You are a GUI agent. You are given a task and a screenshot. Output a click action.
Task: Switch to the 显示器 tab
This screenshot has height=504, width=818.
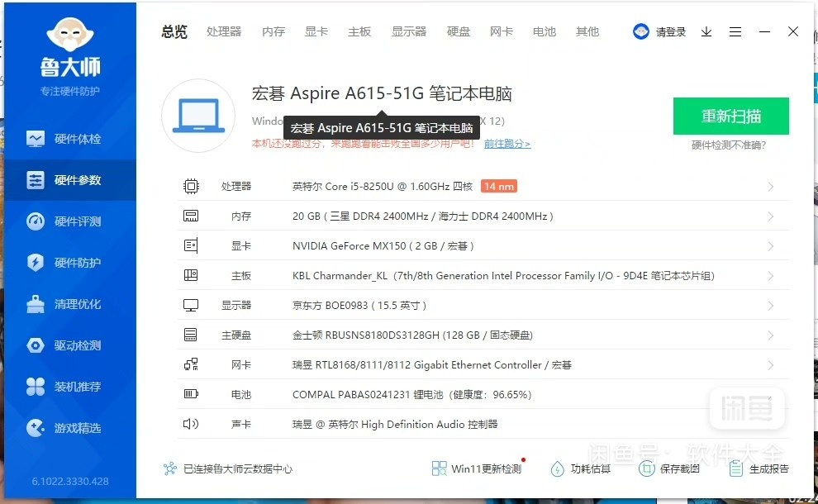pyautogui.click(x=409, y=32)
